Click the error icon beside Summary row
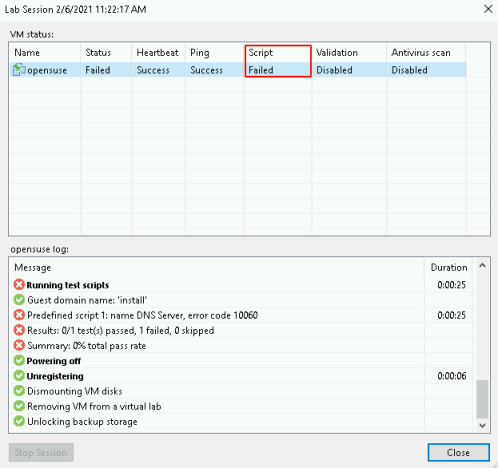 [x=19, y=345]
